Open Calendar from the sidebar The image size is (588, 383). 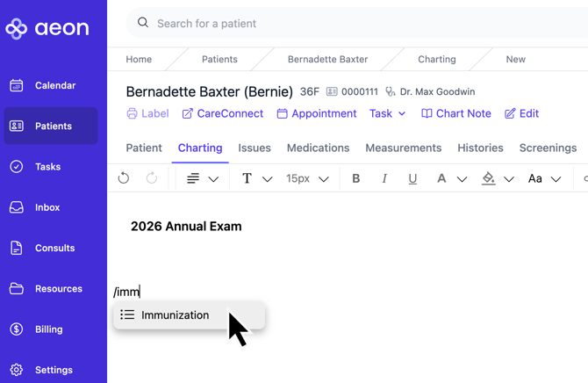pos(53,85)
